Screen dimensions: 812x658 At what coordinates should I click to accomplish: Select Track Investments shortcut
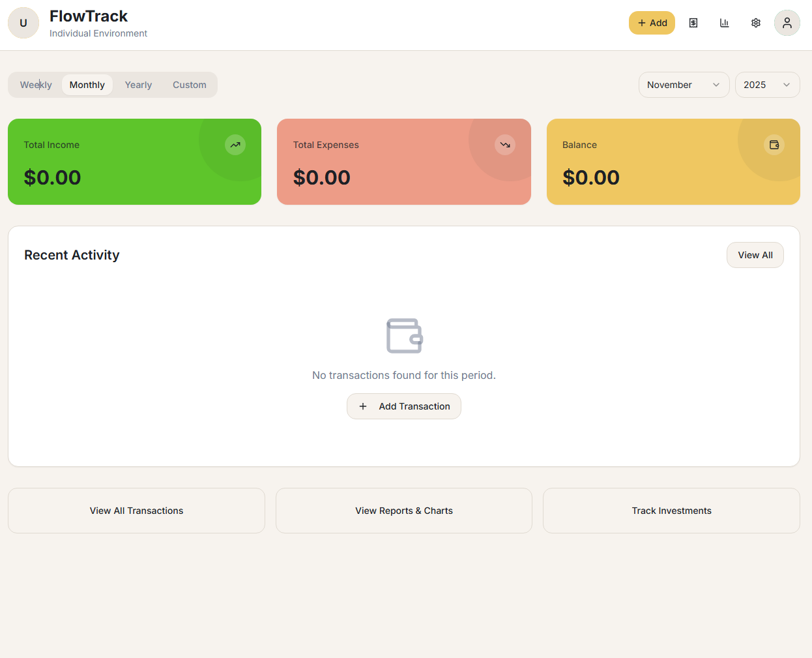pos(671,511)
